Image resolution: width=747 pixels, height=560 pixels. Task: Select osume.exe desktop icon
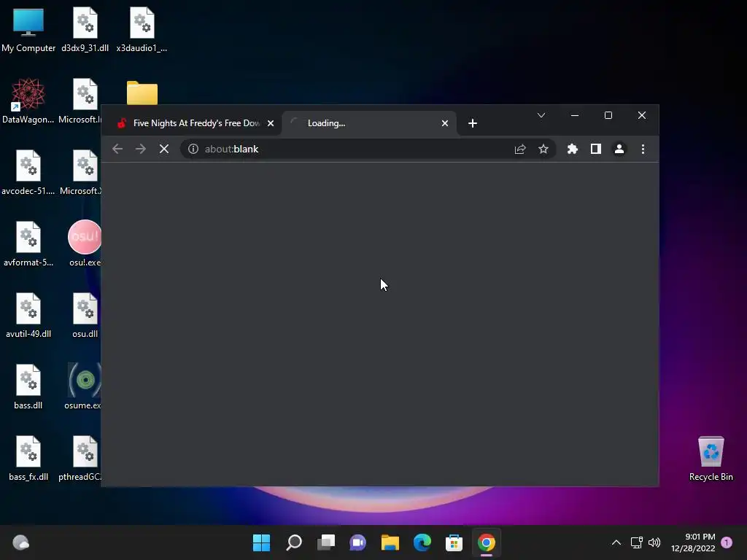tap(84, 386)
